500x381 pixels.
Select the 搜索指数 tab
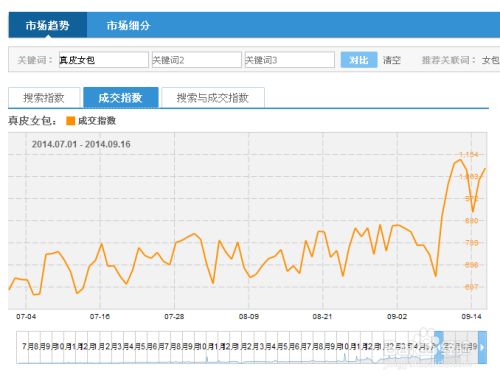(44, 98)
